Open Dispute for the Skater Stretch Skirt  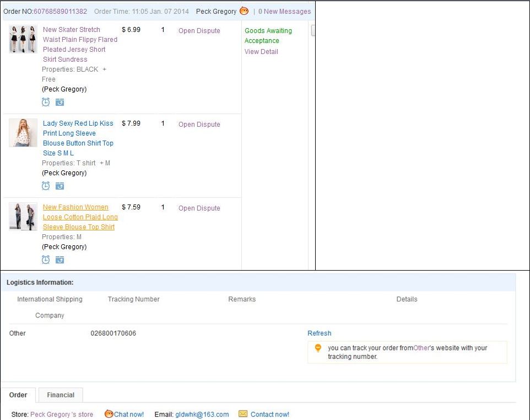[199, 31]
